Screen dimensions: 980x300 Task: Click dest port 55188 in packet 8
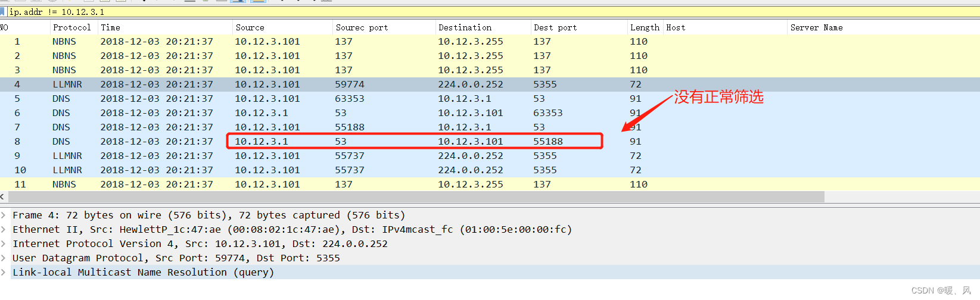point(548,142)
